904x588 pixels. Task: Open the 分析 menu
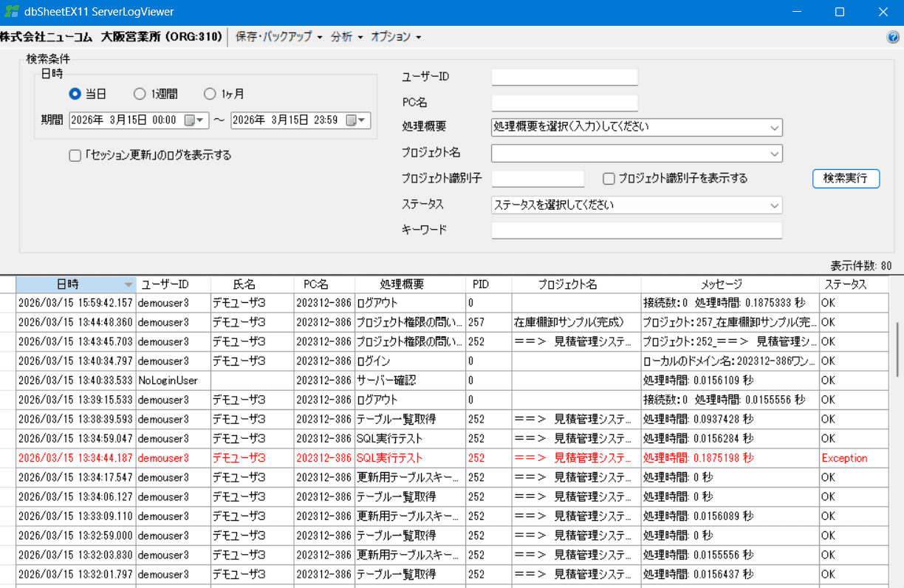(x=346, y=37)
